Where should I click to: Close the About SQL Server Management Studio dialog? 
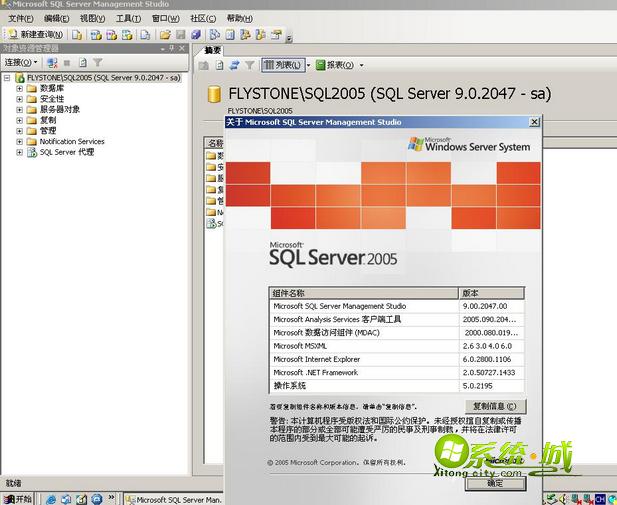pyautogui.click(x=534, y=122)
